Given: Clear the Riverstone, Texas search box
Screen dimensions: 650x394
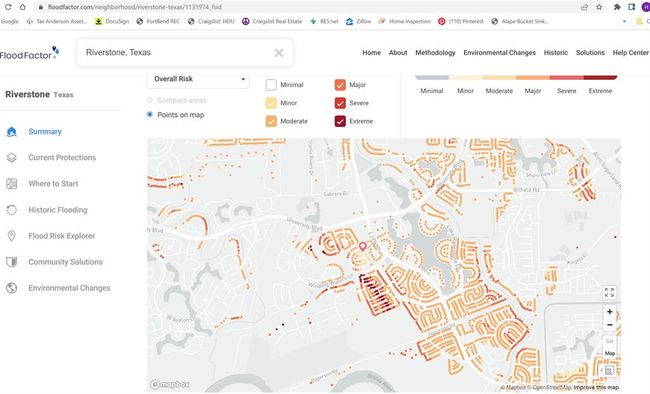Looking at the screenshot, I should [279, 53].
